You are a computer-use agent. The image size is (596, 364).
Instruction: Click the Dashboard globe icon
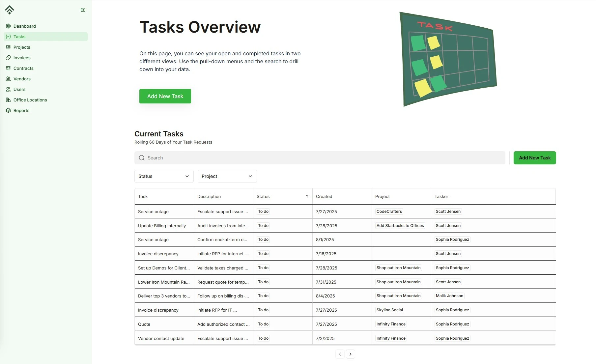8,26
